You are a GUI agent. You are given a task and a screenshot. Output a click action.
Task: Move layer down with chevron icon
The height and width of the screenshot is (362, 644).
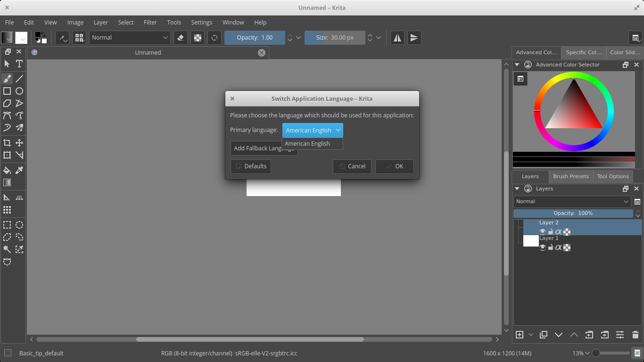point(559,335)
